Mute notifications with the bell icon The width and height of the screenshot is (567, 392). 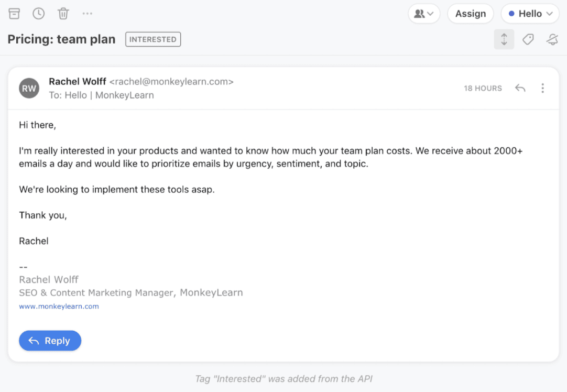(x=552, y=39)
